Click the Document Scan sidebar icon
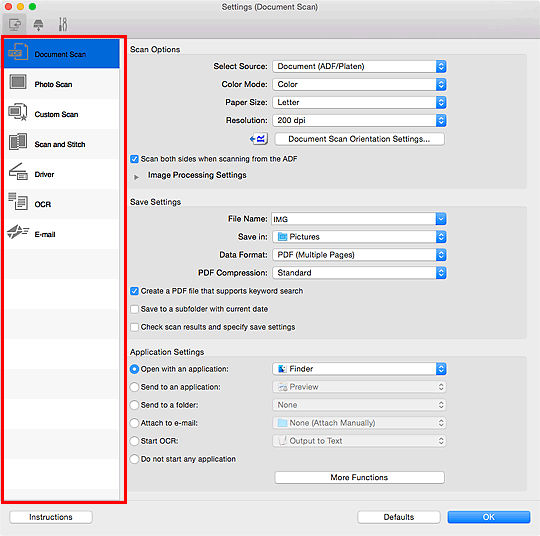540x536 pixels. (18, 53)
